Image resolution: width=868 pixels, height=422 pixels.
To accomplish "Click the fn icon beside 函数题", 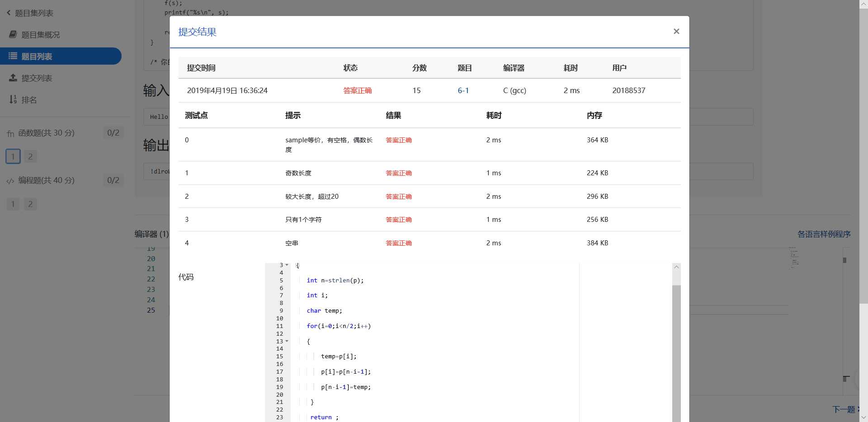I will point(10,133).
